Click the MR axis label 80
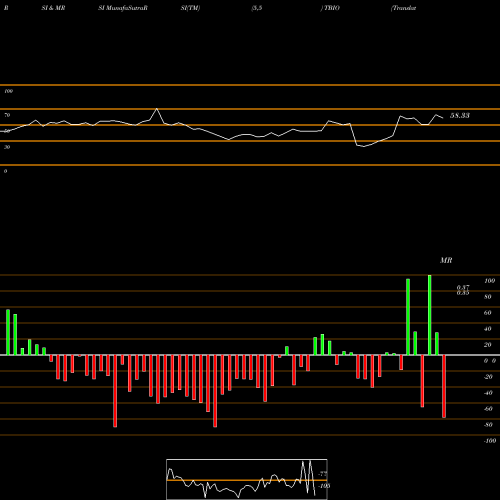The width and height of the screenshot is (500, 500). [x=488, y=297]
